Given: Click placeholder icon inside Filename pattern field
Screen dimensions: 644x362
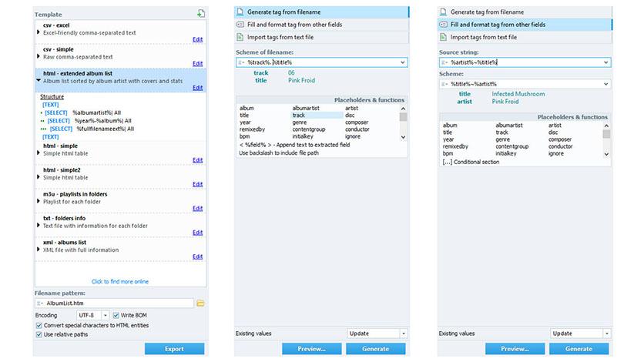Looking at the screenshot, I should tap(39, 303).
